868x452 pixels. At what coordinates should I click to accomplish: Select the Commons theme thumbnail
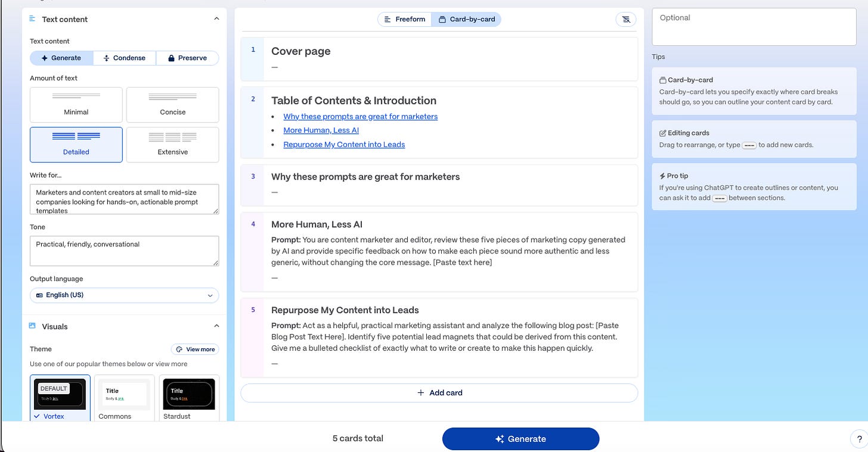pos(125,394)
